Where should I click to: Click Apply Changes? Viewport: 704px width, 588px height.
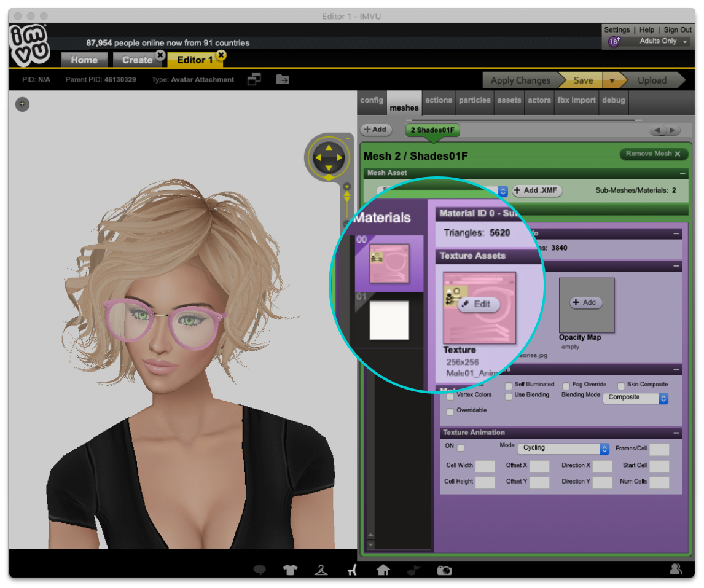[x=520, y=80]
